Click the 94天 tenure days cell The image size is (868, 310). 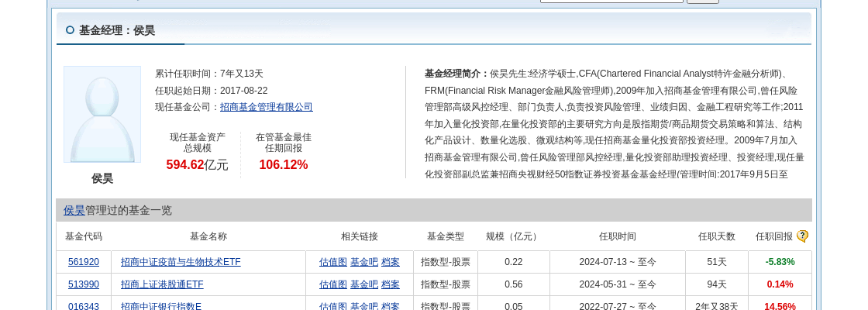[716, 284]
